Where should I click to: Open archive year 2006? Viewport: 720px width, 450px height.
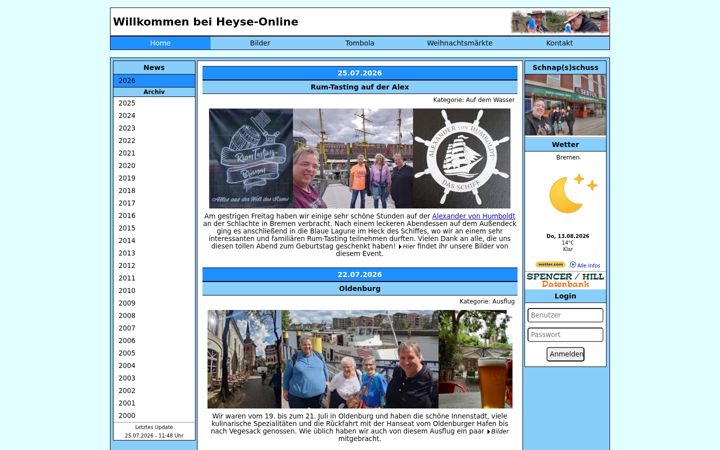pyautogui.click(x=154, y=340)
